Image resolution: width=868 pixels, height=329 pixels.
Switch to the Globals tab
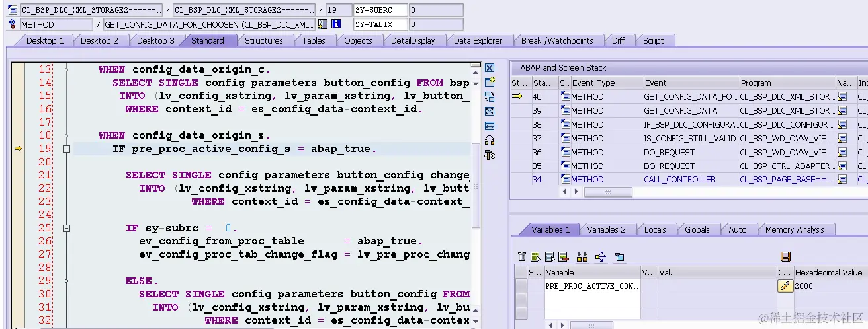click(697, 229)
